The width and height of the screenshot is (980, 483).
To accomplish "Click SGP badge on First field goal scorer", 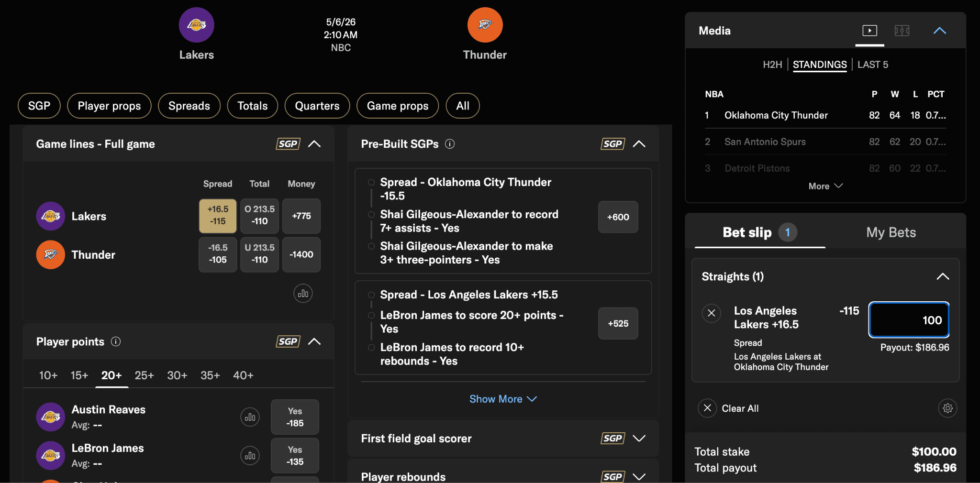I will (613, 439).
